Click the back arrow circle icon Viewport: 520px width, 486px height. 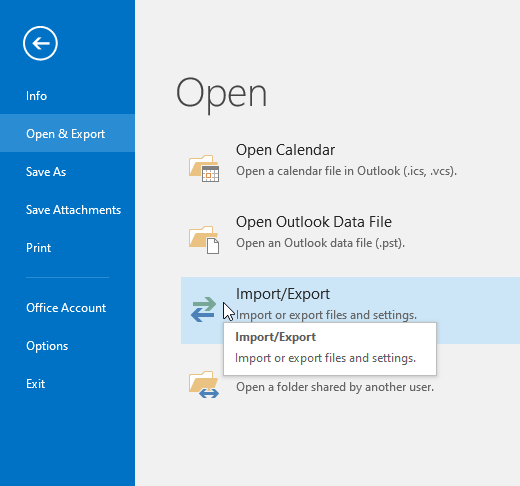(x=40, y=43)
